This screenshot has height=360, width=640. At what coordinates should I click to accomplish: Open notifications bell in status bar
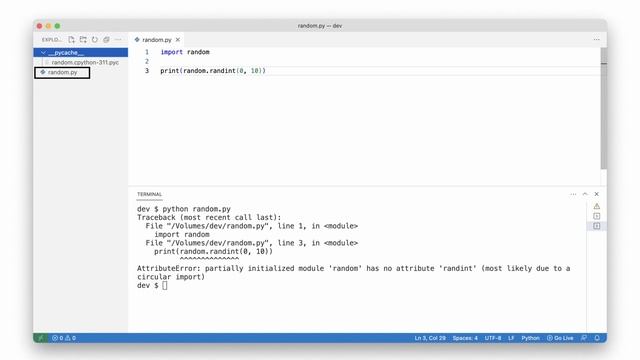(597, 338)
